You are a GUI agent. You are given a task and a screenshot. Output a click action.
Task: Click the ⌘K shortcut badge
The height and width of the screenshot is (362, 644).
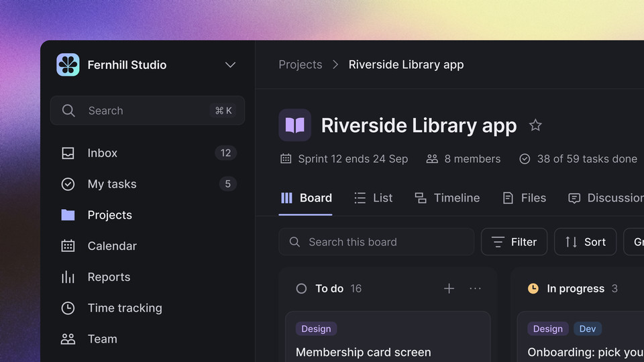pos(223,111)
